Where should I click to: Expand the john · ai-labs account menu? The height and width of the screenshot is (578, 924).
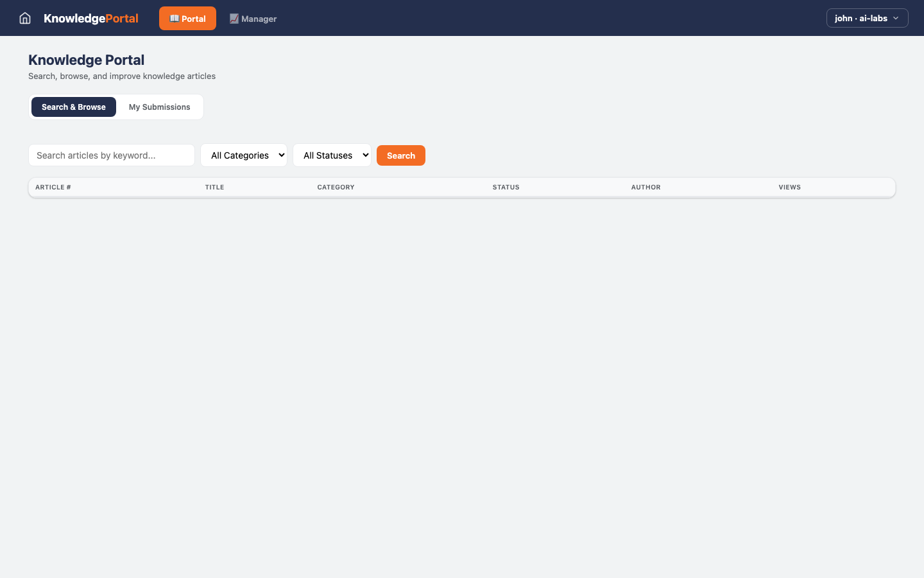pyautogui.click(x=867, y=18)
